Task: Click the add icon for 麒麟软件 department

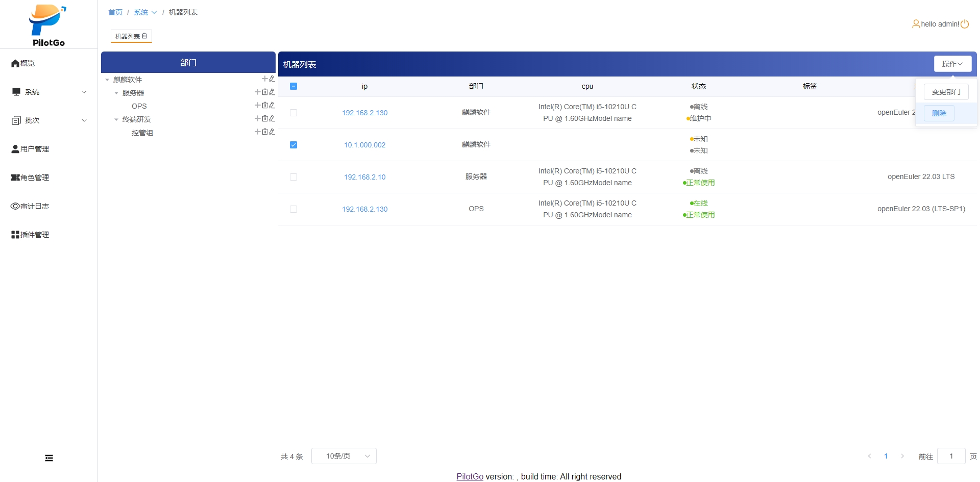Action: click(x=264, y=79)
